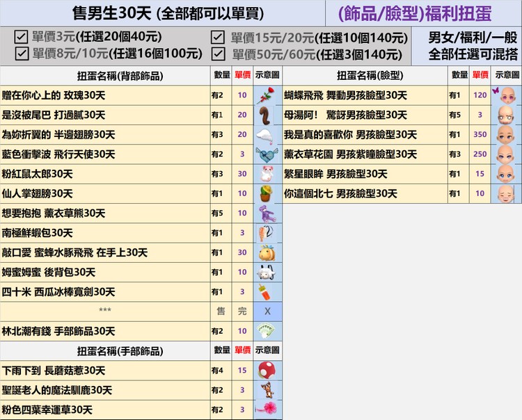Viewport: 522px width, 420px height.
Task: Select 聖誕老人的魔法馴鹿30天 row name
Action: pos(57,390)
